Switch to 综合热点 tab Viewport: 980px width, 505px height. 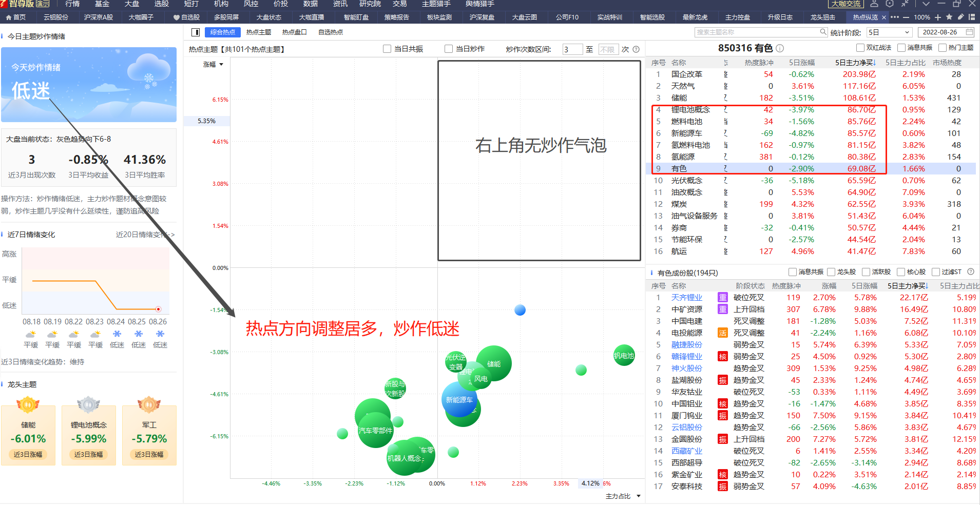pyautogui.click(x=223, y=32)
